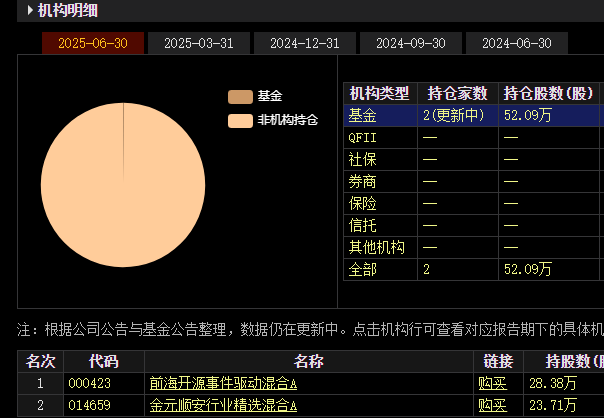Screen dimensions: 604x418
Task: Select the 2024-09-30 tab
Action: pyautogui.click(x=410, y=43)
